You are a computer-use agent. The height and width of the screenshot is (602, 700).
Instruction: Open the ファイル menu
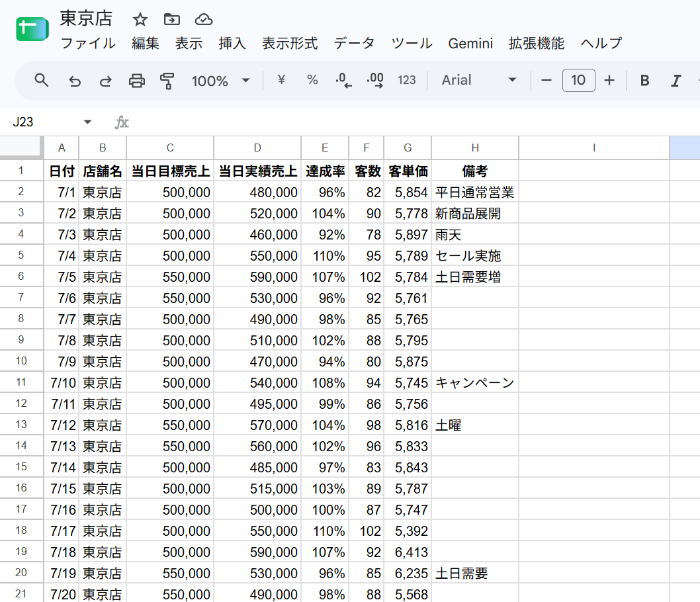88,43
